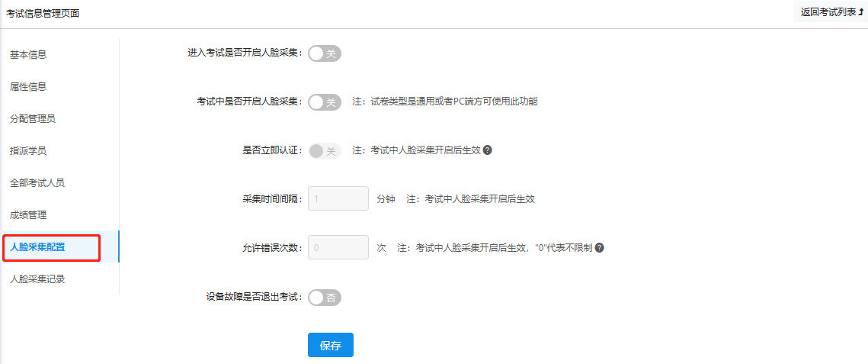Click help icon beside 是否立即认证 note
The width and height of the screenshot is (868, 364).
click(487, 150)
